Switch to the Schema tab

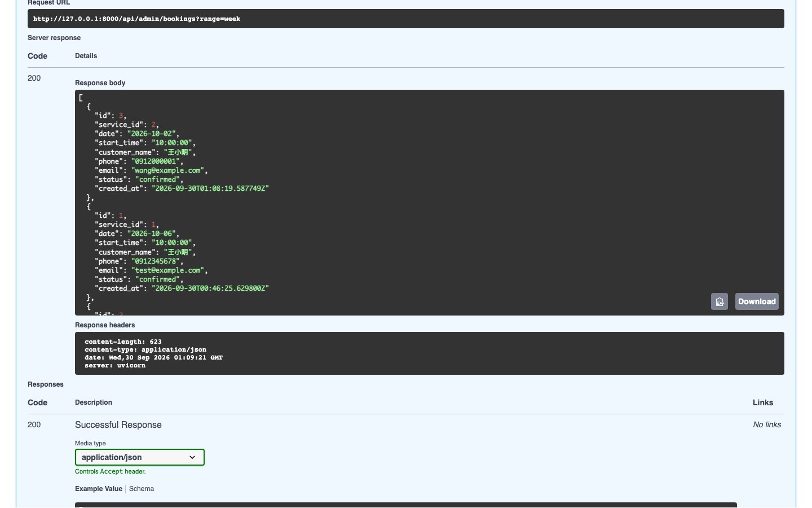click(142, 489)
